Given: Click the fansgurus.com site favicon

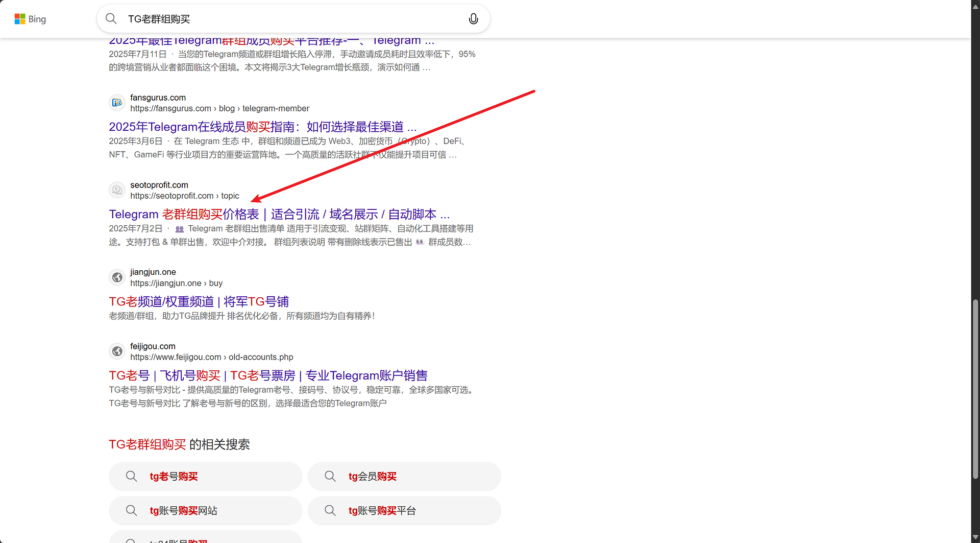Looking at the screenshot, I should [x=117, y=103].
